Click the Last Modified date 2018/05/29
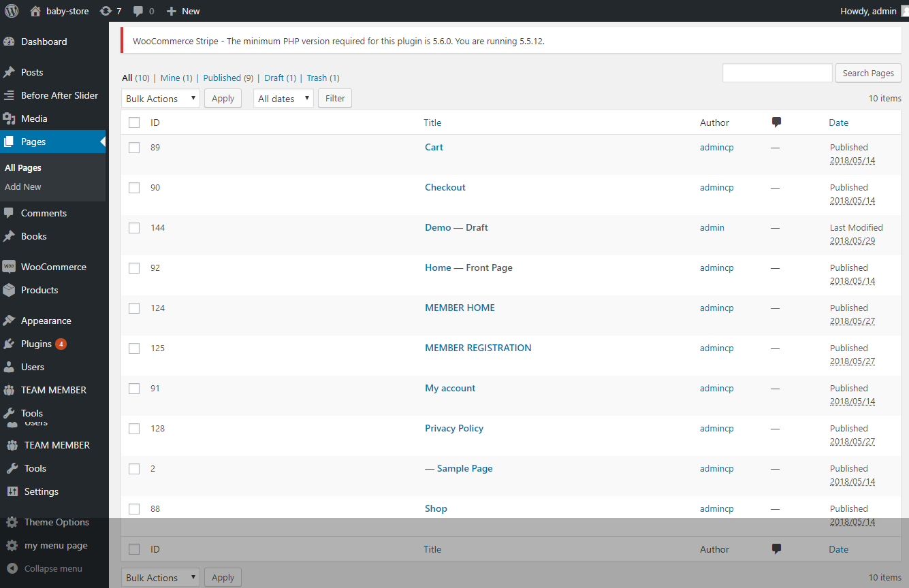Screen dimensions: 909x588 [852, 241]
